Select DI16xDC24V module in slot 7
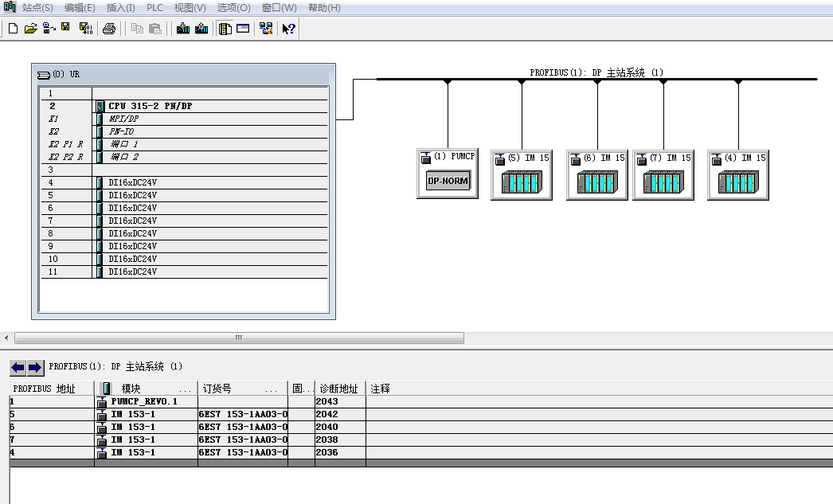Image resolution: width=833 pixels, height=504 pixels. point(184,221)
